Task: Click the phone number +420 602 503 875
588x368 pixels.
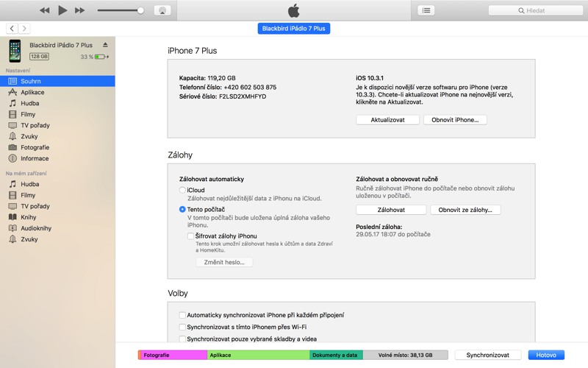Action: [x=250, y=87]
